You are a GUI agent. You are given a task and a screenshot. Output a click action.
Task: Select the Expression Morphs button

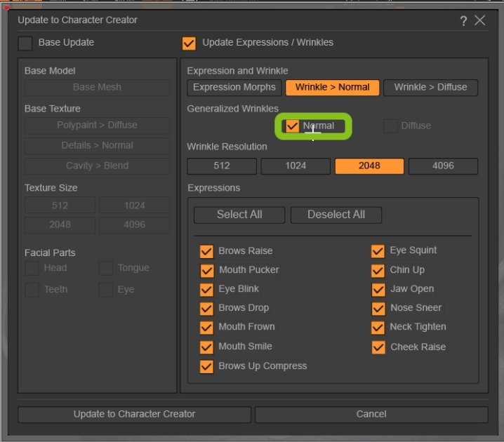[x=234, y=88]
